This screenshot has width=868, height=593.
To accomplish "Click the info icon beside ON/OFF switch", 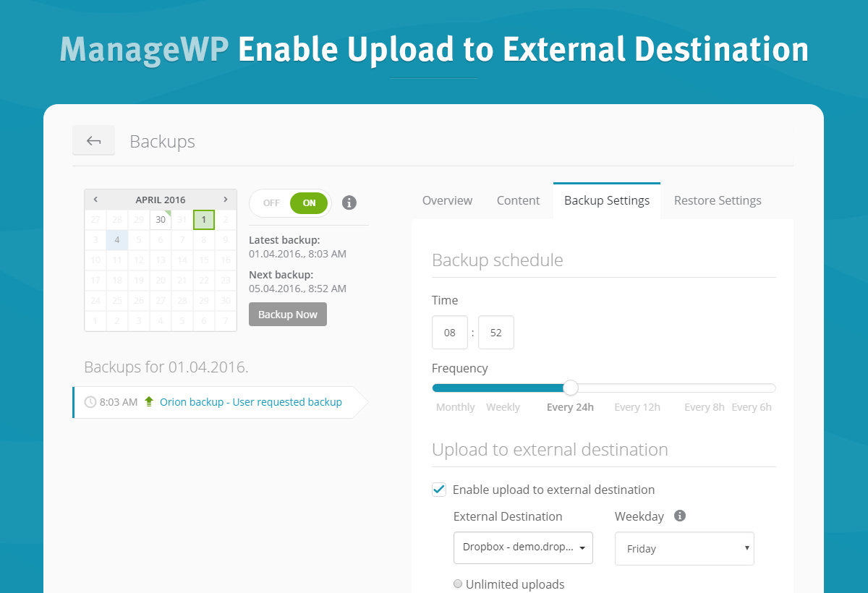I will point(349,202).
